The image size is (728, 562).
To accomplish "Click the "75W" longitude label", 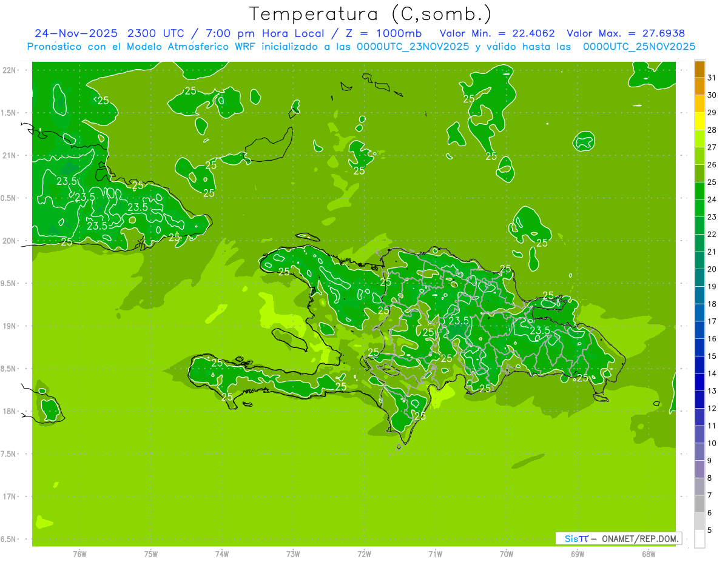I will (x=150, y=554).
